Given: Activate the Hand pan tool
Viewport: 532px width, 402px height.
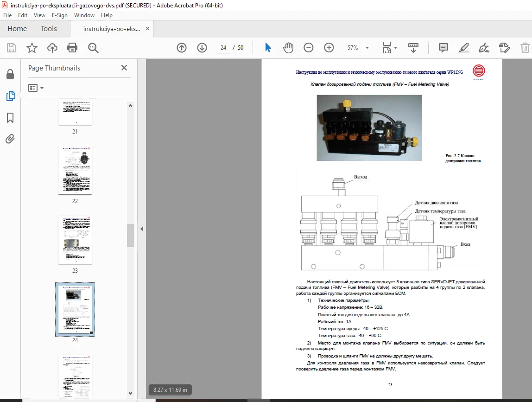Looking at the screenshot, I should (288, 48).
